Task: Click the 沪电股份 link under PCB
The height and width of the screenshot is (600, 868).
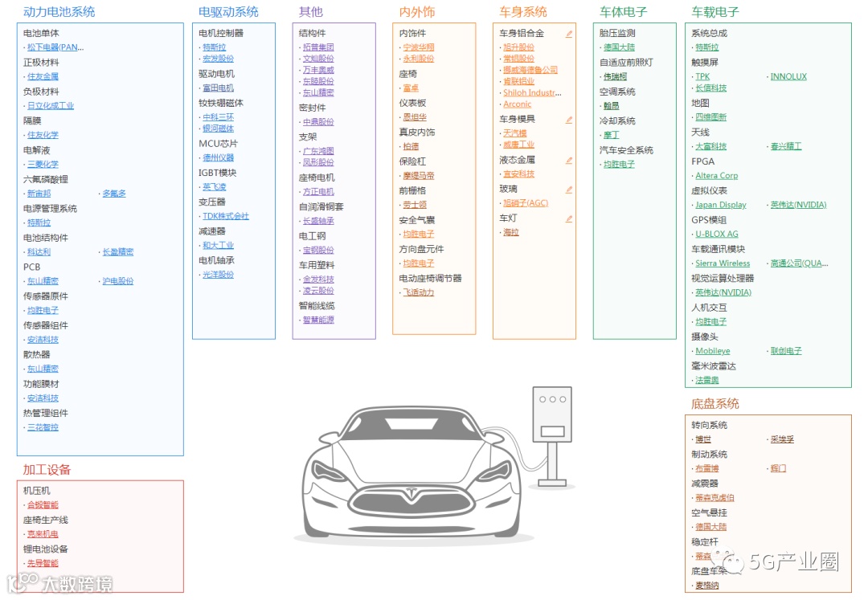Action: 118,281
